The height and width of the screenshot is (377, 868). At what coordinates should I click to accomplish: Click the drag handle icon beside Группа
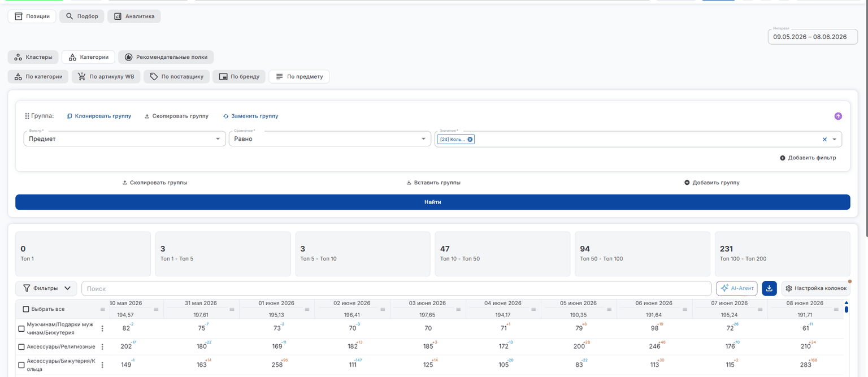[27, 116]
